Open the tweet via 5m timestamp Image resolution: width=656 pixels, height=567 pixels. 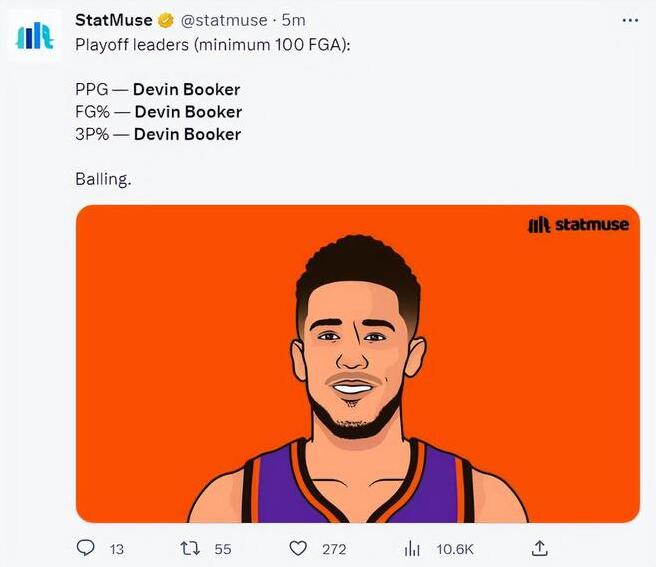pyautogui.click(x=293, y=21)
